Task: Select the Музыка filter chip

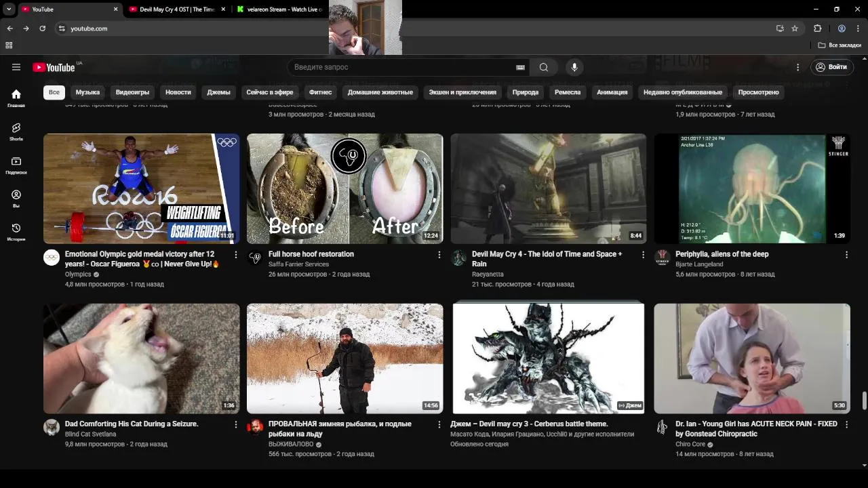Action: [x=87, y=92]
